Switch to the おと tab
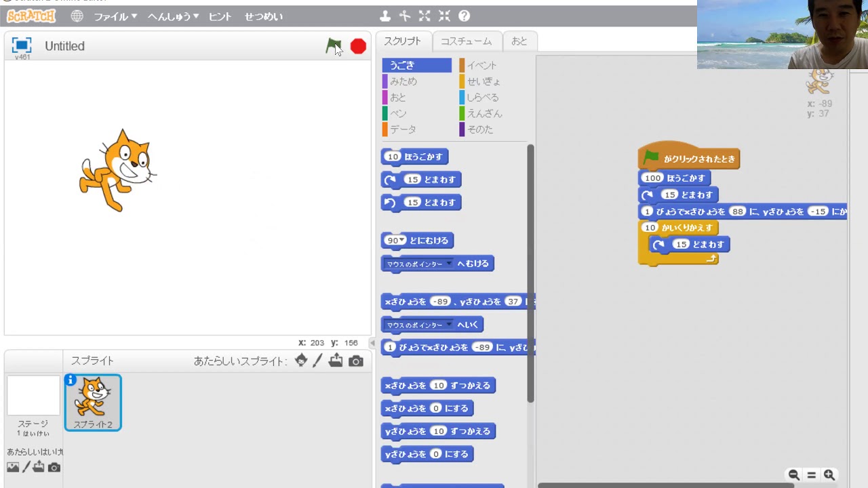 [519, 41]
